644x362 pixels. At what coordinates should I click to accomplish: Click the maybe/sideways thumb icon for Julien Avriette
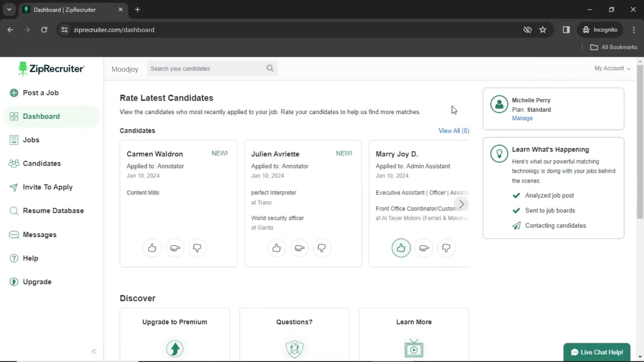coord(300,248)
